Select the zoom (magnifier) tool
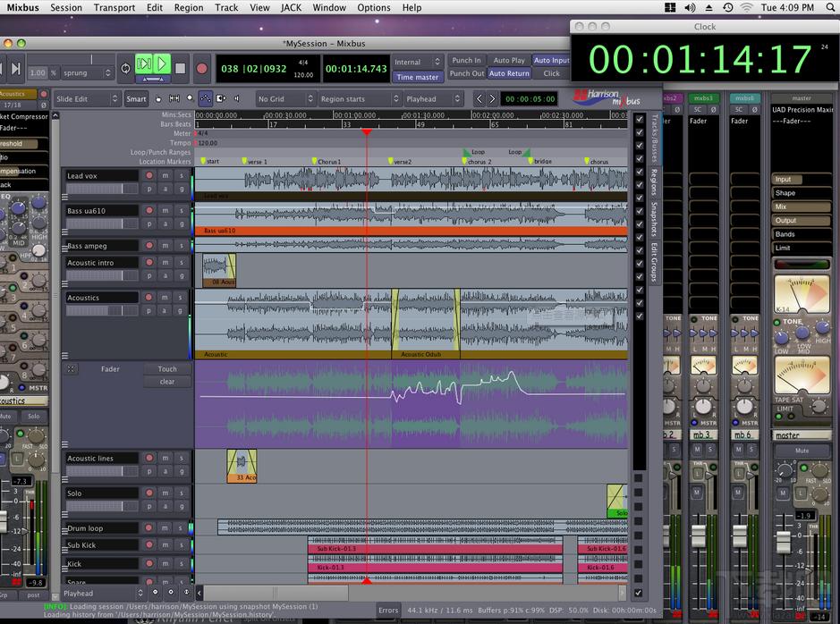Viewport: 840px width, 624px height. [x=190, y=99]
